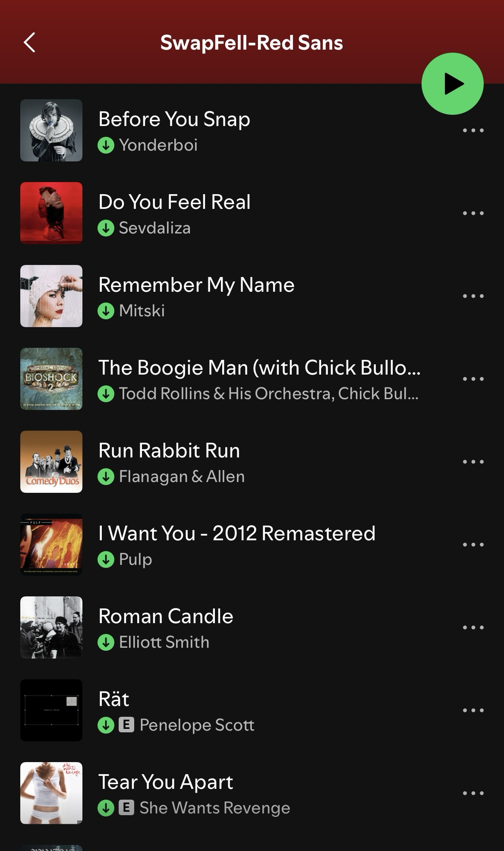Tap downloaded indicator next to Yonderboi
504x851 pixels.
click(106, 145)
